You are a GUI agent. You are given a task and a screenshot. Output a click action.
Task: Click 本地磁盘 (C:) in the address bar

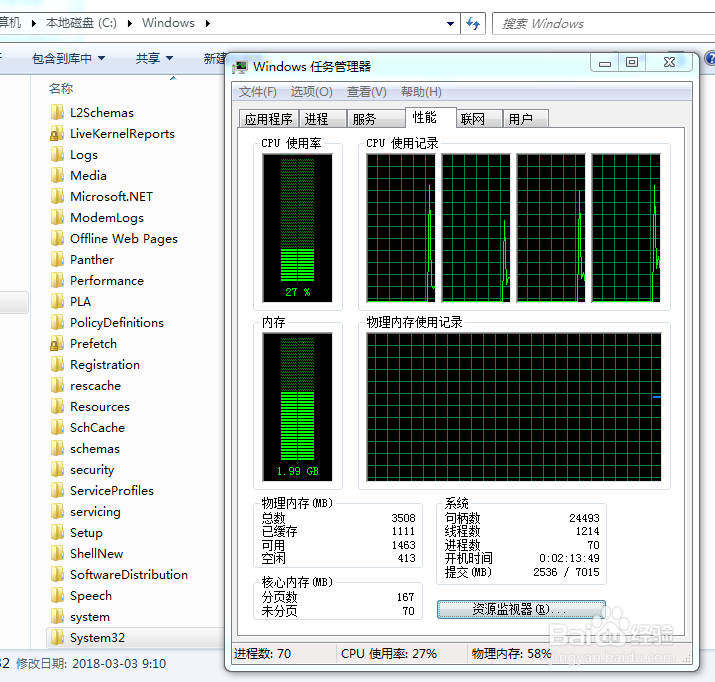tap(81, 23)
